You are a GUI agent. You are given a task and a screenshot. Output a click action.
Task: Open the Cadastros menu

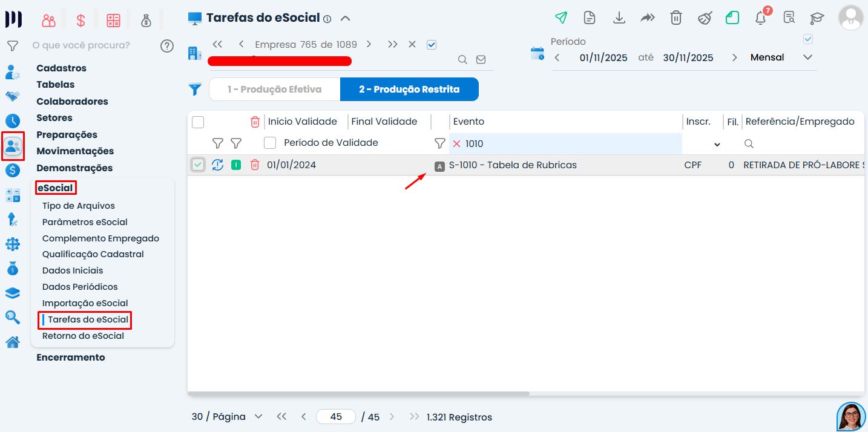pyautogui.click(x=61, y=68)
